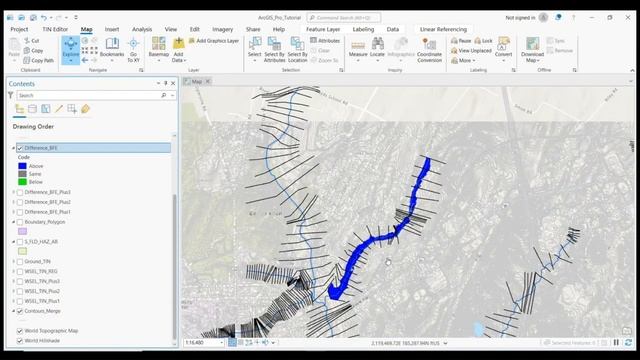
Task: Click the gray Same legend swatch
Action: [22, 174]
